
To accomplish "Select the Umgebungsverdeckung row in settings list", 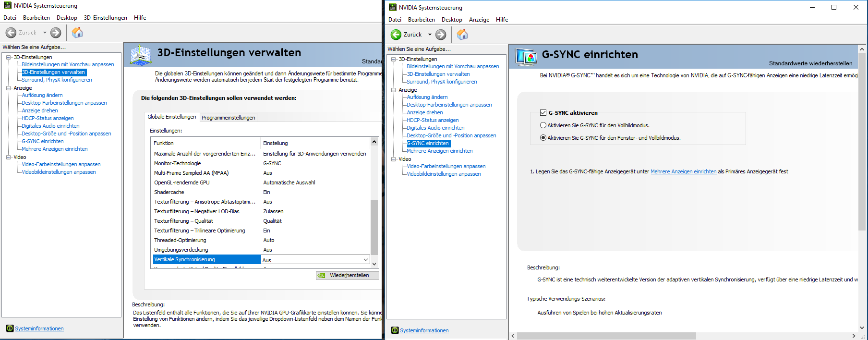I will (x=261, y=250).
